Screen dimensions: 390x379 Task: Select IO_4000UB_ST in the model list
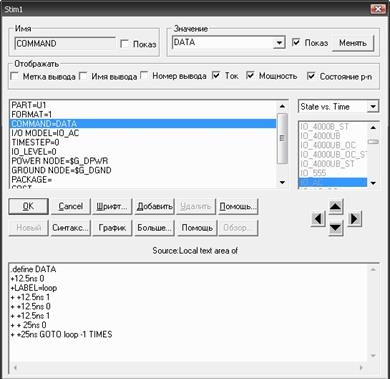tap(333, 164)
